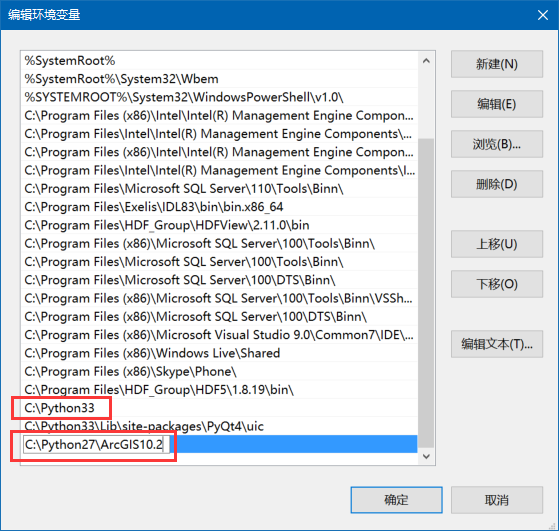Select (x86)\Microsoft SQL Server\100\Tools\Binn\ entry
This screenshot has width=559, height=531.
click(x=219, y=243)
